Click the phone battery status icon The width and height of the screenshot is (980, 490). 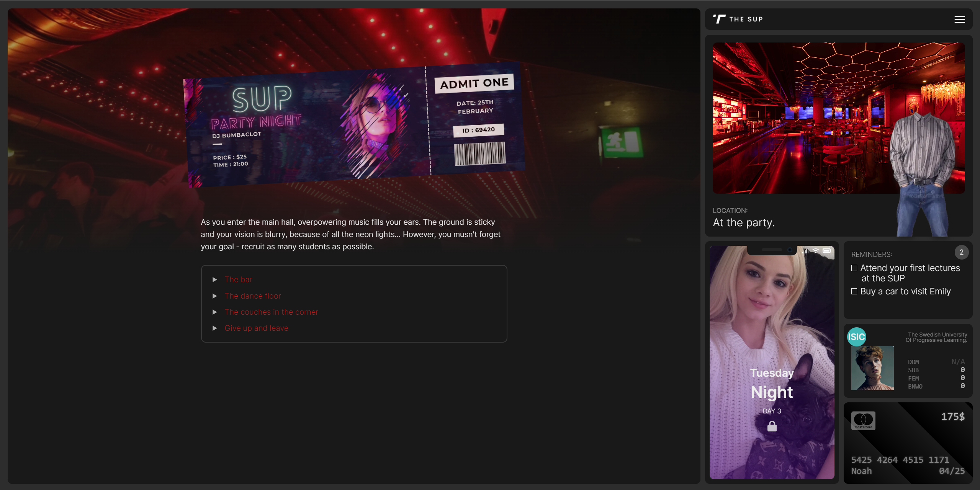(x=826, y=251)
